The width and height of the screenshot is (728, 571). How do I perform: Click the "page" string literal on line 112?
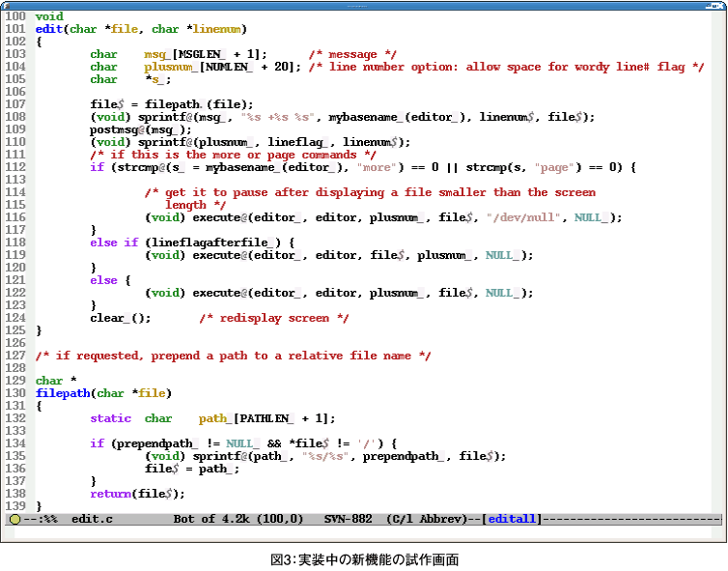click(x=557, y=167)
